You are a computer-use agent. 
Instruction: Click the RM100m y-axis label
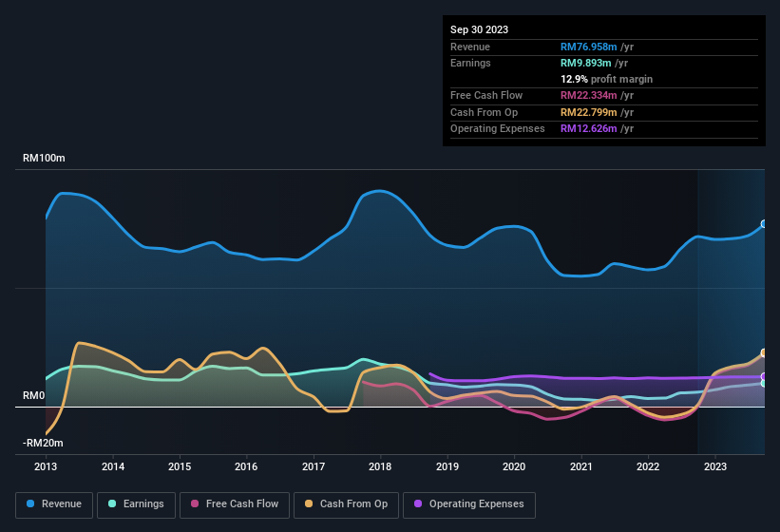pos(44,158)
